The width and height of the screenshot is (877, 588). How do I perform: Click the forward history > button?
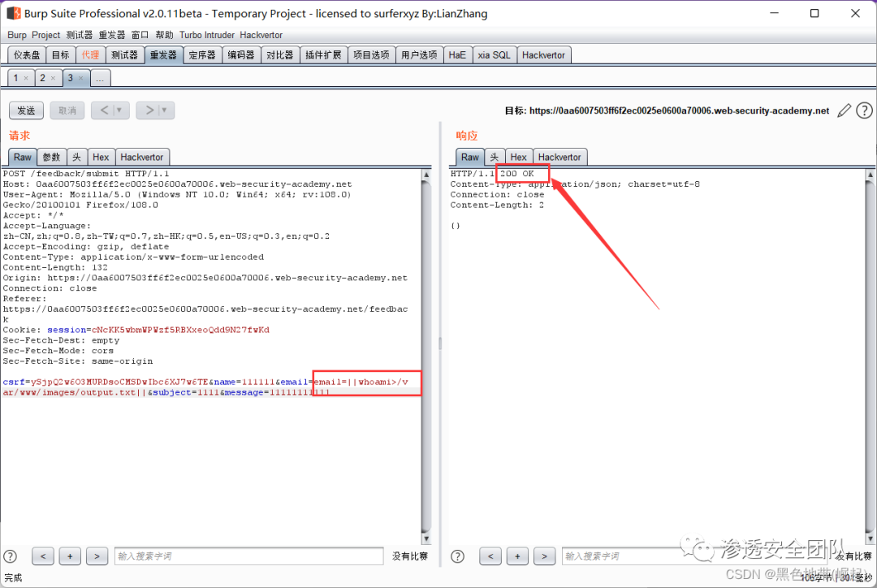pyautogui.click(x=149, y=110)
